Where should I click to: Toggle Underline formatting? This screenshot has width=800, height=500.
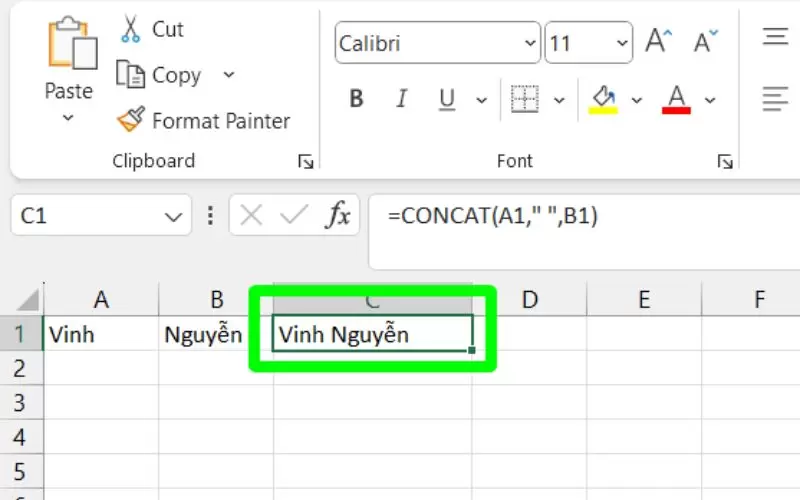[447, 99]
